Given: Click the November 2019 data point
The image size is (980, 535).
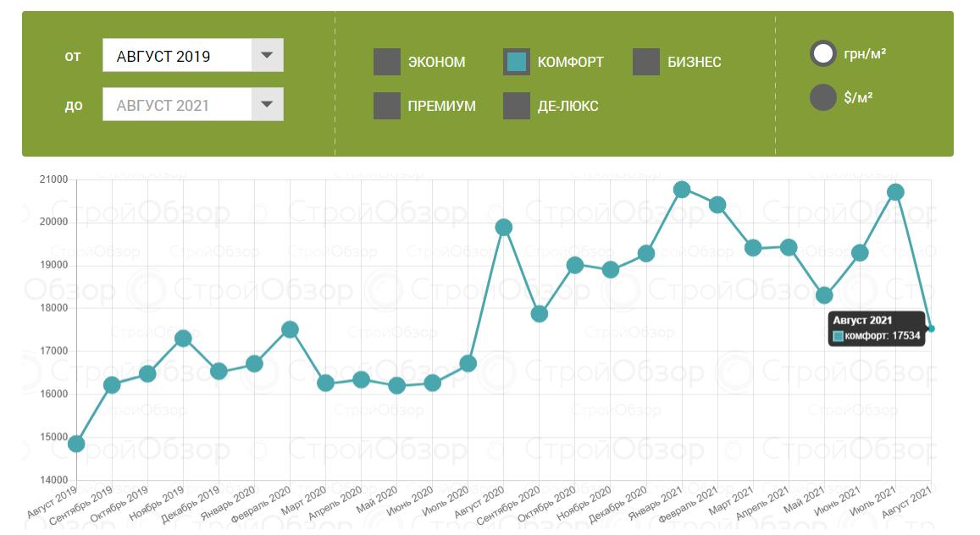Looking at the screenshot, I should [183, 339].
